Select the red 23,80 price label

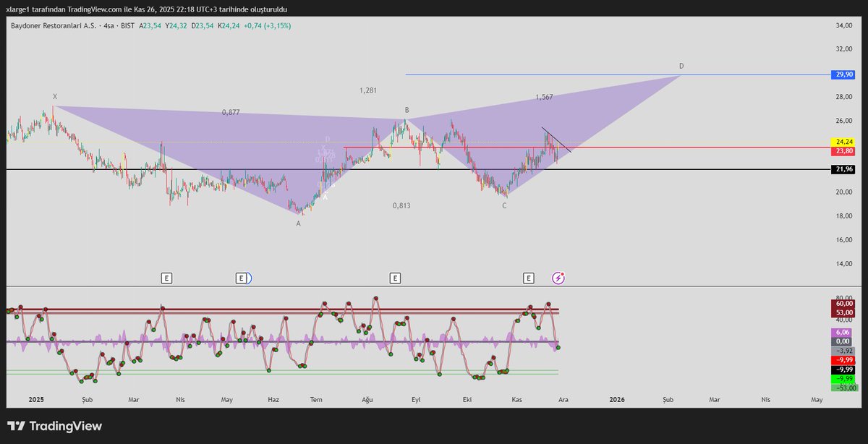844,151
